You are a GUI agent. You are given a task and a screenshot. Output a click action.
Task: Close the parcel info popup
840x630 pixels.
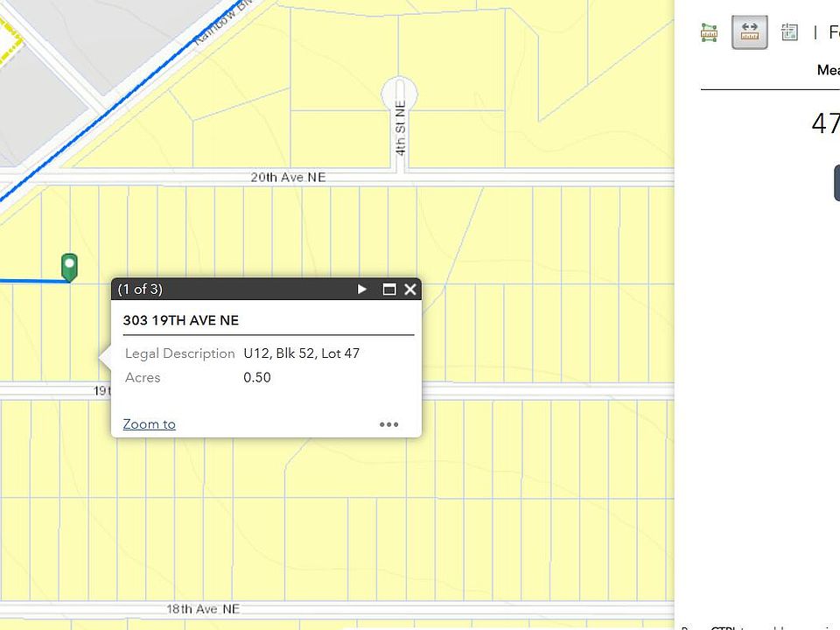[x=410, y=290]
